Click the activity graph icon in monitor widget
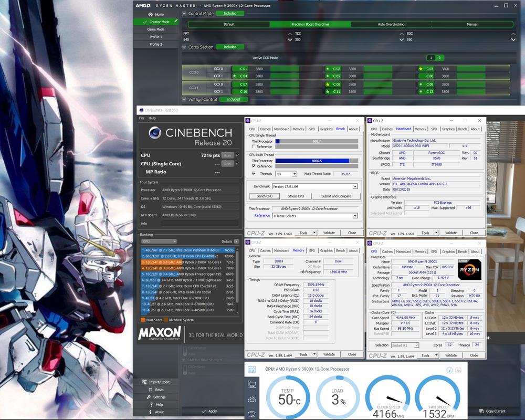The height and width of the screenshot is (420, 525). (458, 370)
